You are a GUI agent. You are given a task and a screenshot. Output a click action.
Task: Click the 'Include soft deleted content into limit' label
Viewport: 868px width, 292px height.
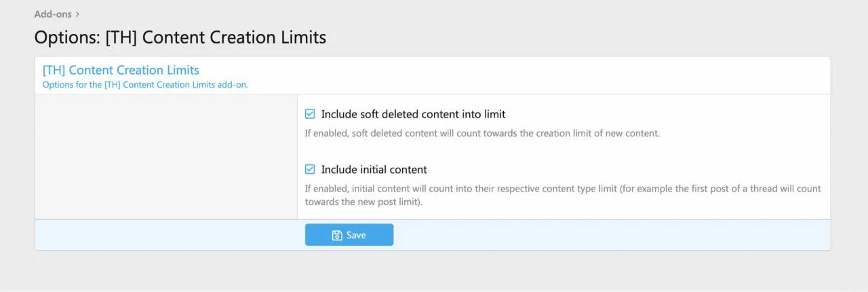tap(413, 114)
